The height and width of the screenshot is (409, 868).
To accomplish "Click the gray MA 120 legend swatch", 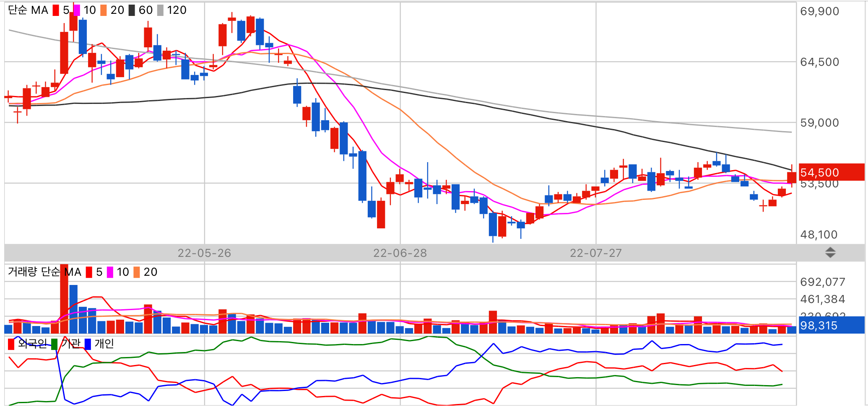I will [x=160, y=10].
